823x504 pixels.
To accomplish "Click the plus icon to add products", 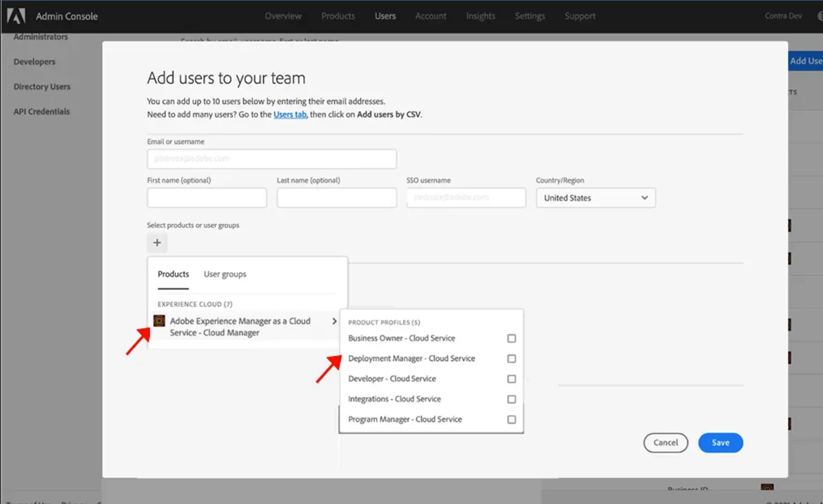I will pyautogui.click(x=157, y=243).
